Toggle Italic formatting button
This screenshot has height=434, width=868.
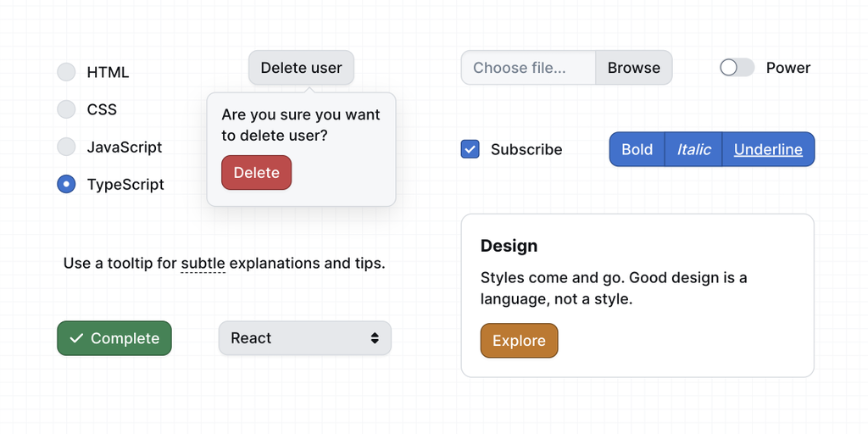693,149
